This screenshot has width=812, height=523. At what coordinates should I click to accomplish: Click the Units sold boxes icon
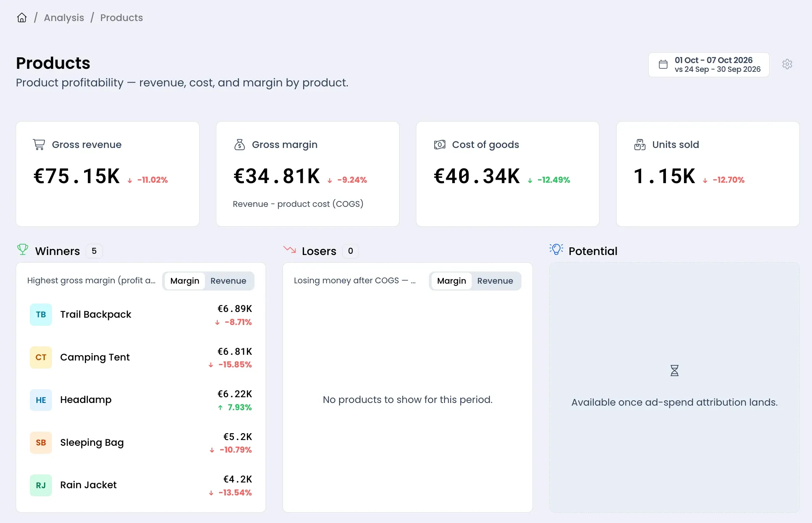pyautogui.click(x=640, y=145)
